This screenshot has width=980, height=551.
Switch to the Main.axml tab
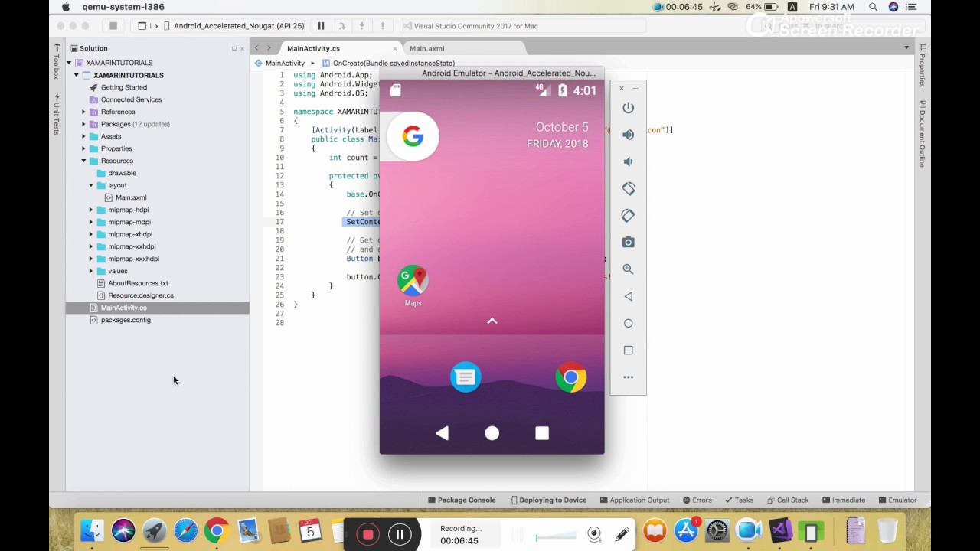(x=426, y=48)
